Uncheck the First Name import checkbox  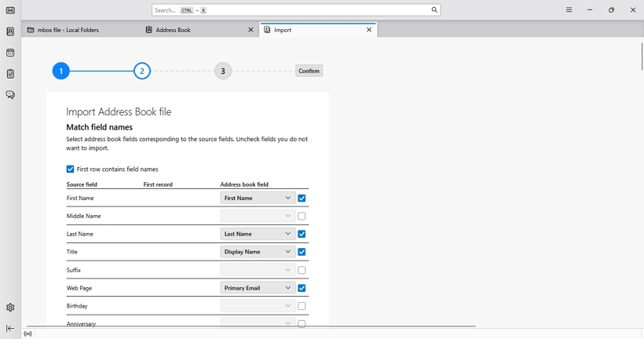pos(302,199)
